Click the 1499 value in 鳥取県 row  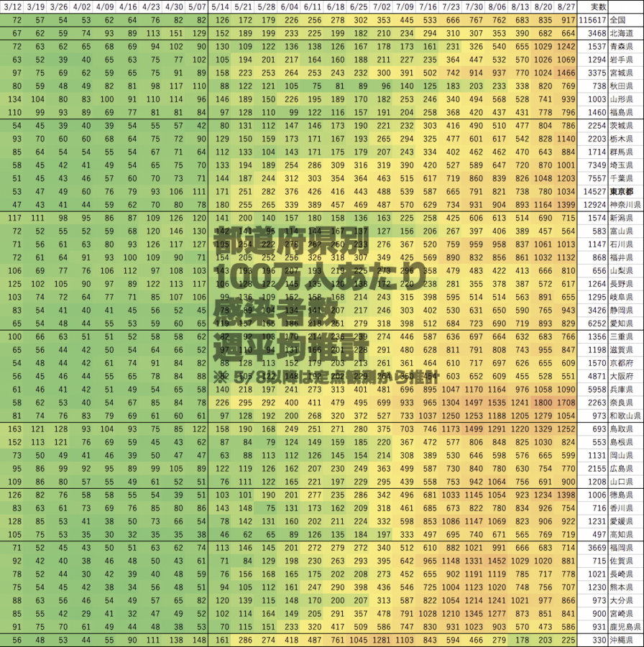(474, 429)
